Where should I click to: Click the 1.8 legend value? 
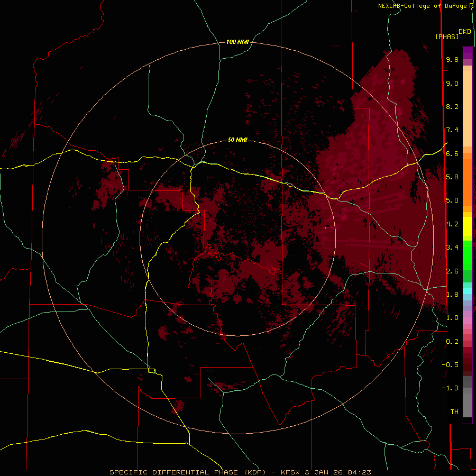[x=452, y=295]
